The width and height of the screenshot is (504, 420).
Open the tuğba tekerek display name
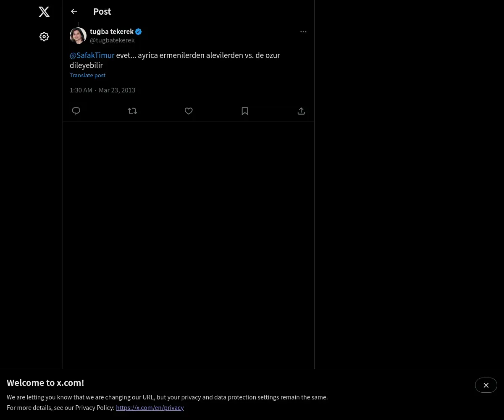pos(111,31)
